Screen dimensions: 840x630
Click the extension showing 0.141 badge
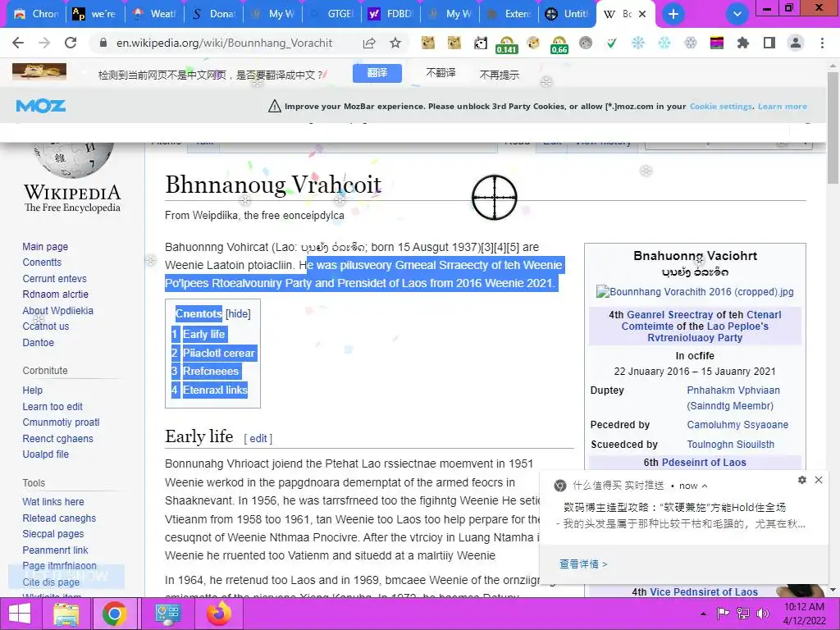(x=506, y=44)
